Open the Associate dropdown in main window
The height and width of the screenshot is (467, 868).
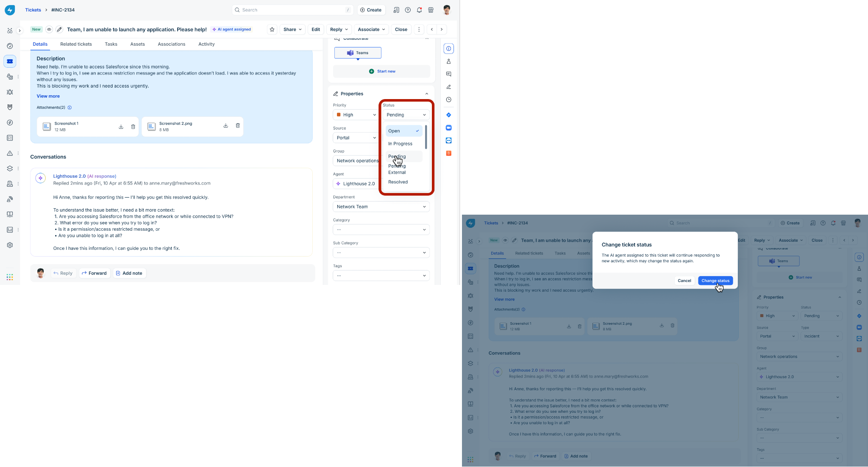click(371, 30)
